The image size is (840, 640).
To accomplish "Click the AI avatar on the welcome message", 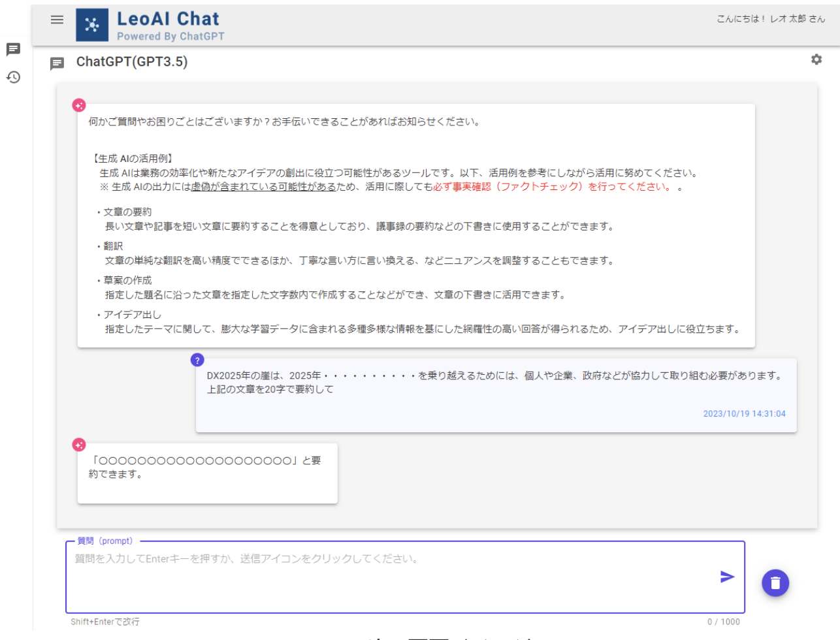I will (x=79, y=105).
